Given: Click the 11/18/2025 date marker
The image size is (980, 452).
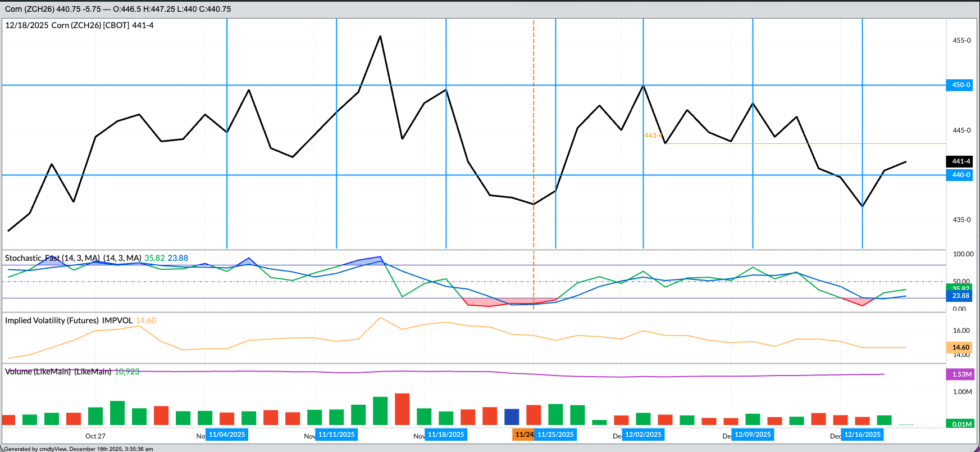Looking at the screenshot, I should (x=446, y=435).
